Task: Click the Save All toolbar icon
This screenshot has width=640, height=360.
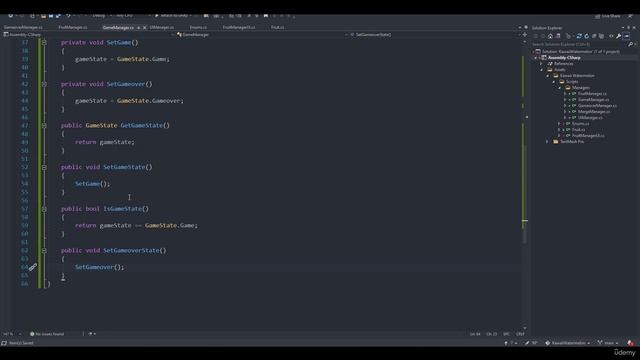Action: click(58, 16)
